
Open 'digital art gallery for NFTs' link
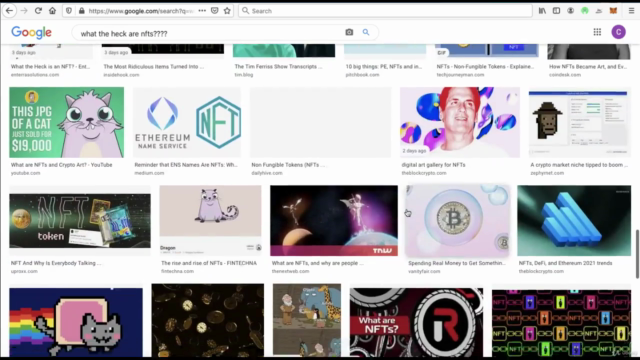[x=433, y=165]
